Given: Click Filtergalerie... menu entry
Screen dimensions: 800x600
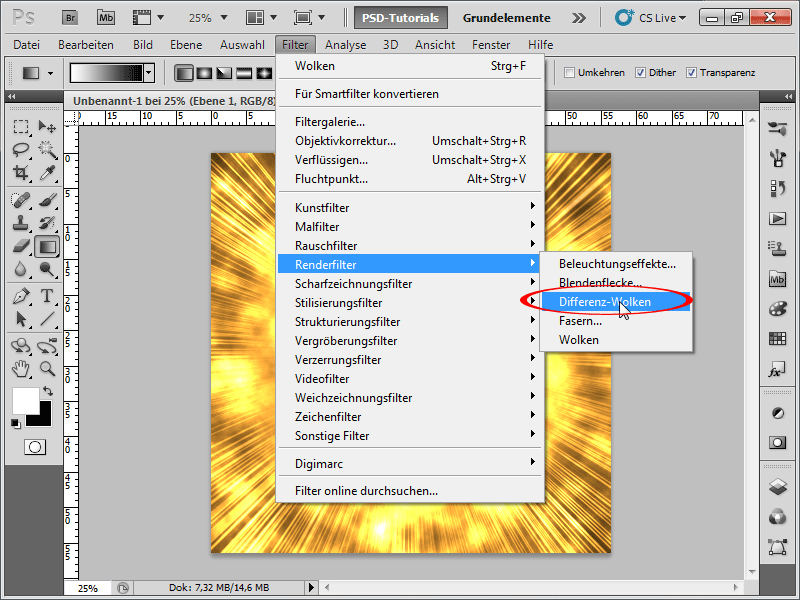Looking at the screenshot, I should (410, 122).
